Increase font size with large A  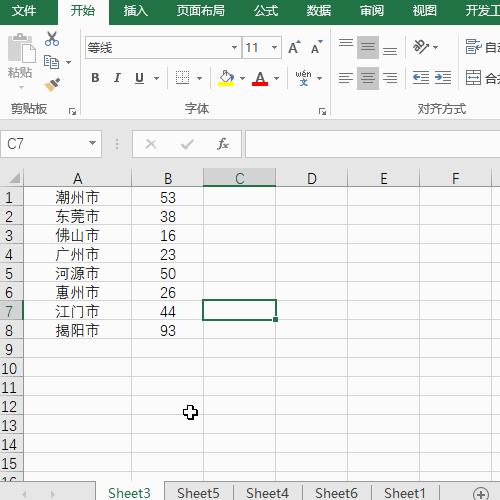coord(294,47)
